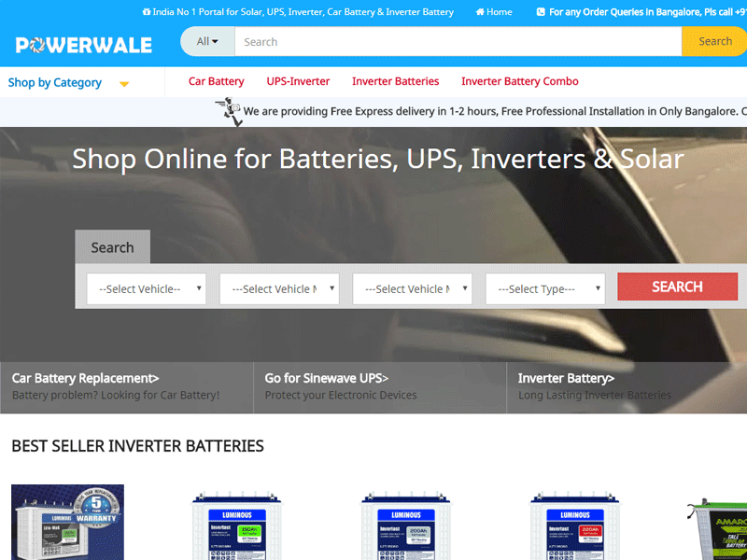Expand the Shop by Category menu

pyautogui.click(x=68, y=83)
